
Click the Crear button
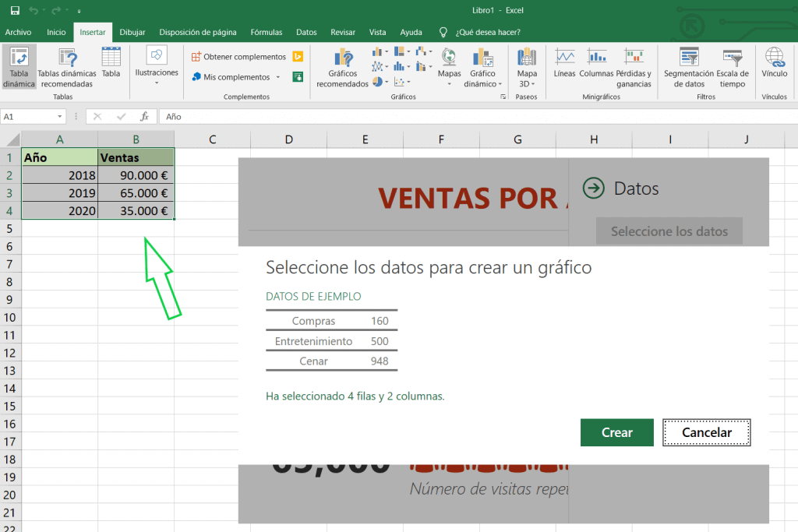point(617,432)
